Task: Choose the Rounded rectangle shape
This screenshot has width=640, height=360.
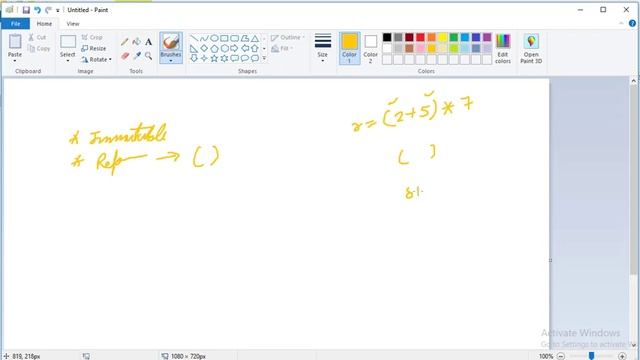Action: pyautogui.click(x=235, y=38)
